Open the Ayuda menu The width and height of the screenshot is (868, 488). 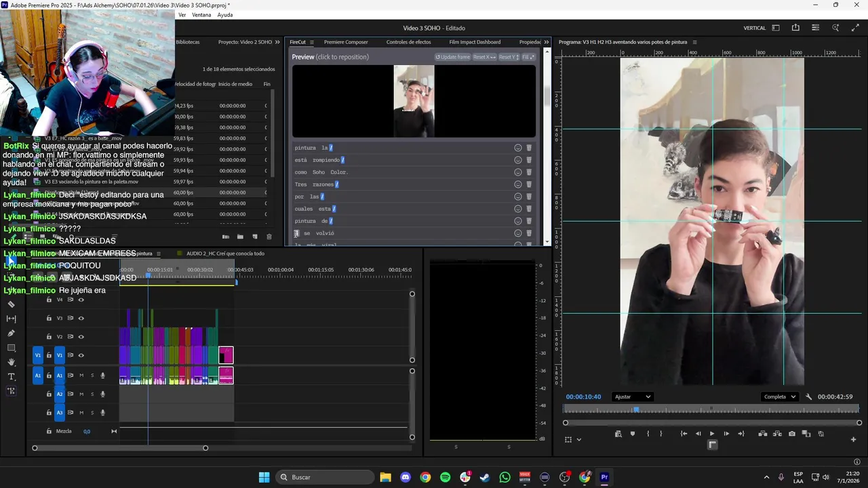(x=225, y=15)
